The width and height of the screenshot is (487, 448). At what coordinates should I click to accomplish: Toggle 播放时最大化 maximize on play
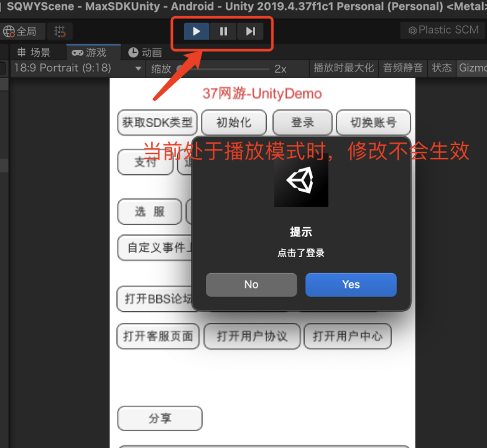click(343, 68)
